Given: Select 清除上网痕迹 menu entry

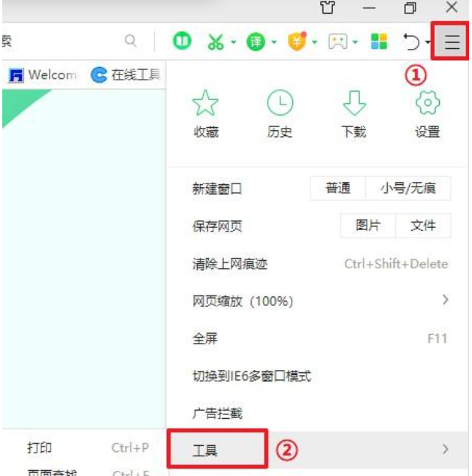Looking at the screenshot, I should (320, 264).
